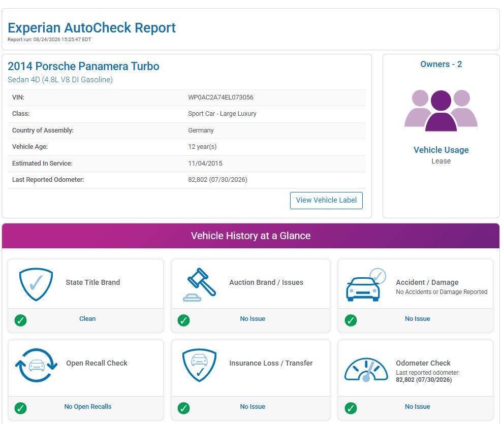The width and height of the screenshot is (504, 424).
Task: Click the Odometer Check gauge icon
Action: [366, 370]
